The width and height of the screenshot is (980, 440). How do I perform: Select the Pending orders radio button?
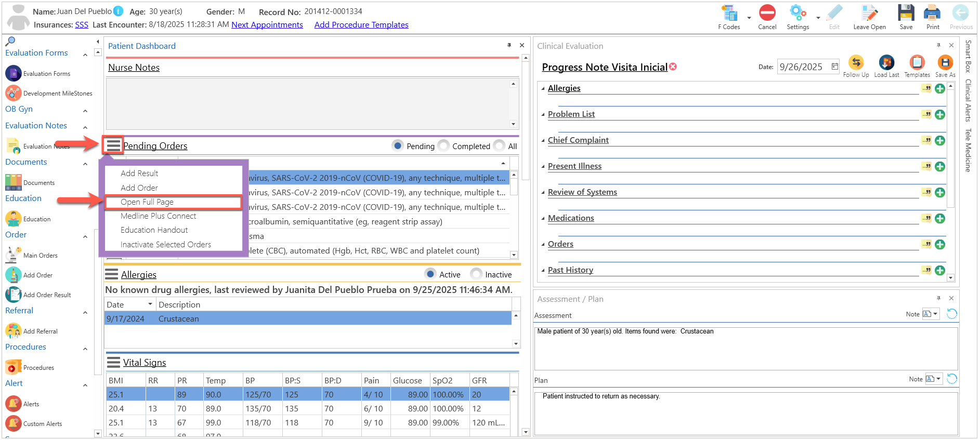(x=398, y=146)
